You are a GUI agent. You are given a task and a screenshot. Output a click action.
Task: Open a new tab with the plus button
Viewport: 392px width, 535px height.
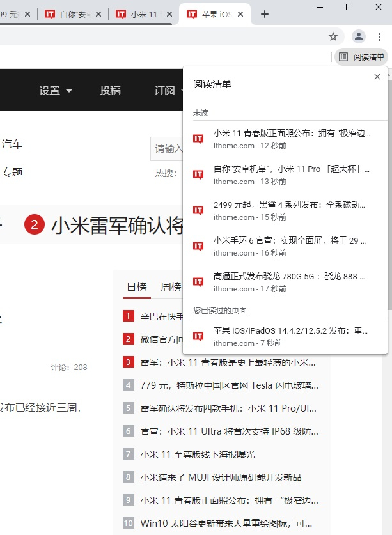[264, 14]
